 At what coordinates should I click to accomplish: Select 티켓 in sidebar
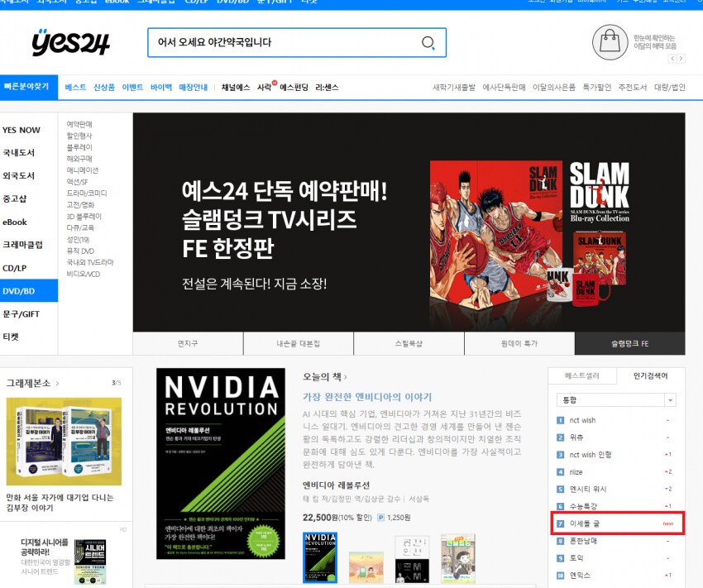(10, 337)
